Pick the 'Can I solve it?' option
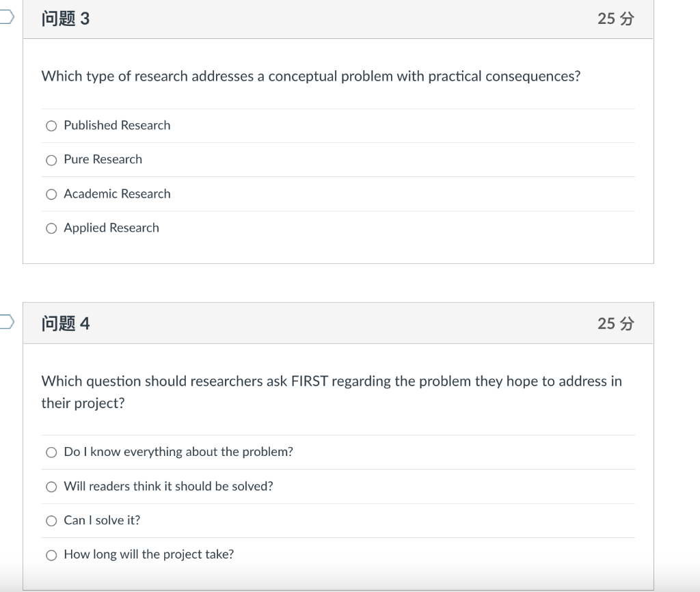The height and width of the screenshot is (592, 700). coord(51,521)
